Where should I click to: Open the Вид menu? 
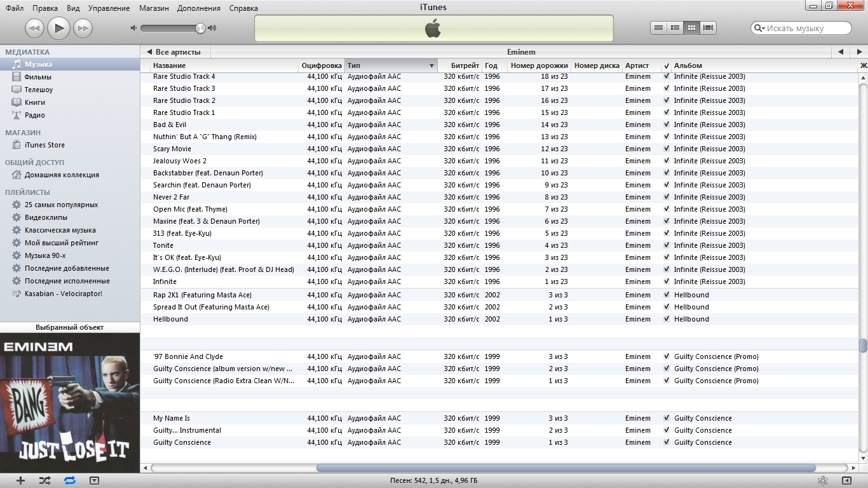click(x=73, y=8)
